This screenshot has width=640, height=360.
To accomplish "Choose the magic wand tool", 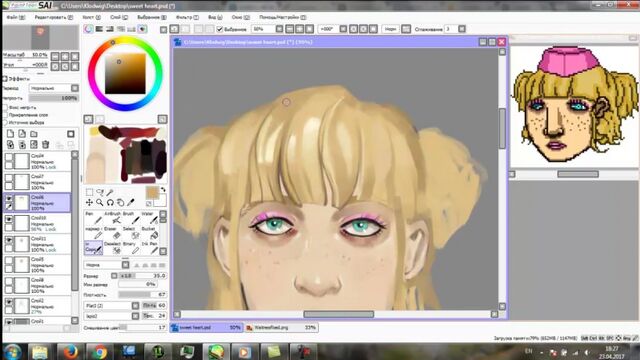I will pos(110,192).
